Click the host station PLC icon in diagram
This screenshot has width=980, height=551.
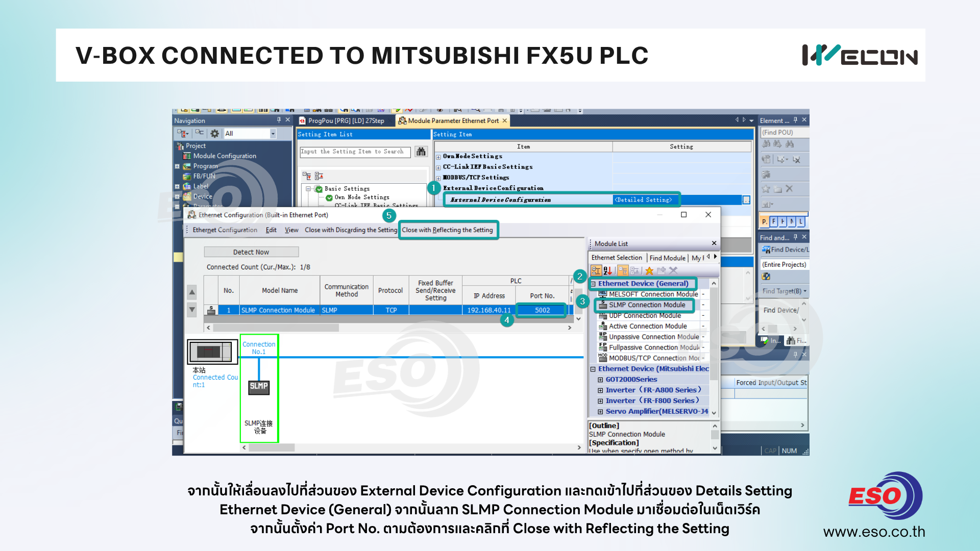(x=212, y=352)
